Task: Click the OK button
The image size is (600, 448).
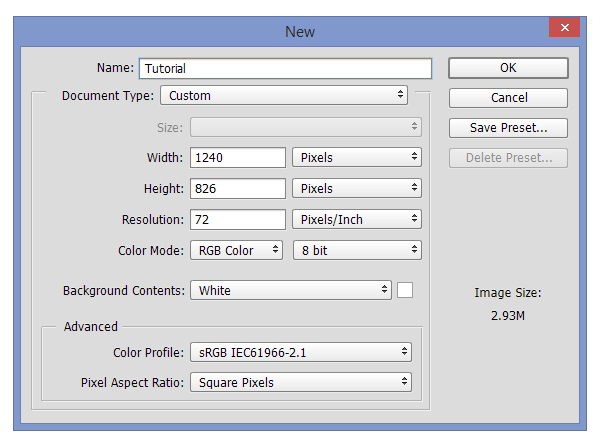Action: tap(508, 68)
